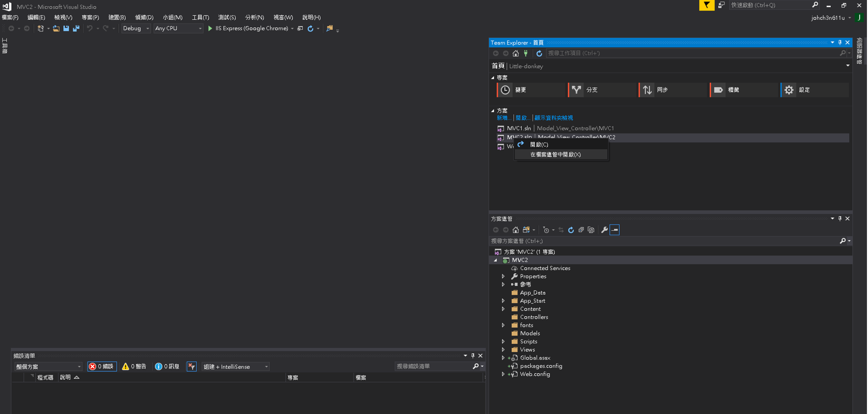Click the Save All toolbar icon

[x=76, y=28]
